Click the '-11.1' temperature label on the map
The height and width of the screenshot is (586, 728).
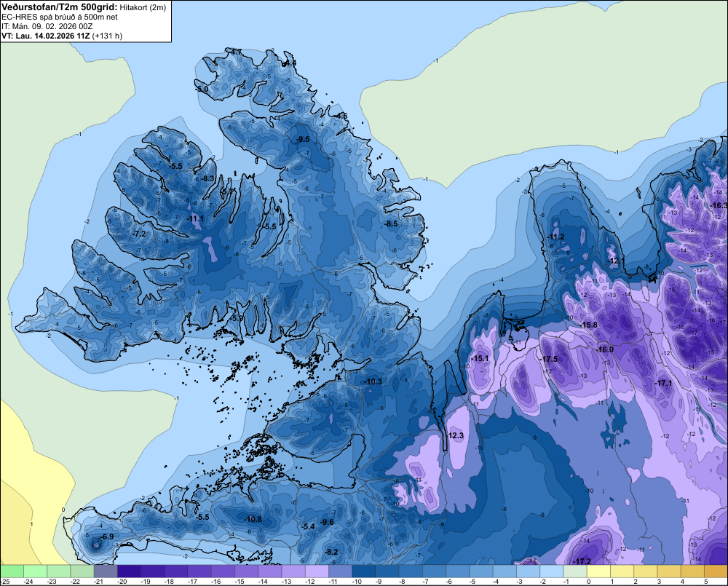click(195, 218)
